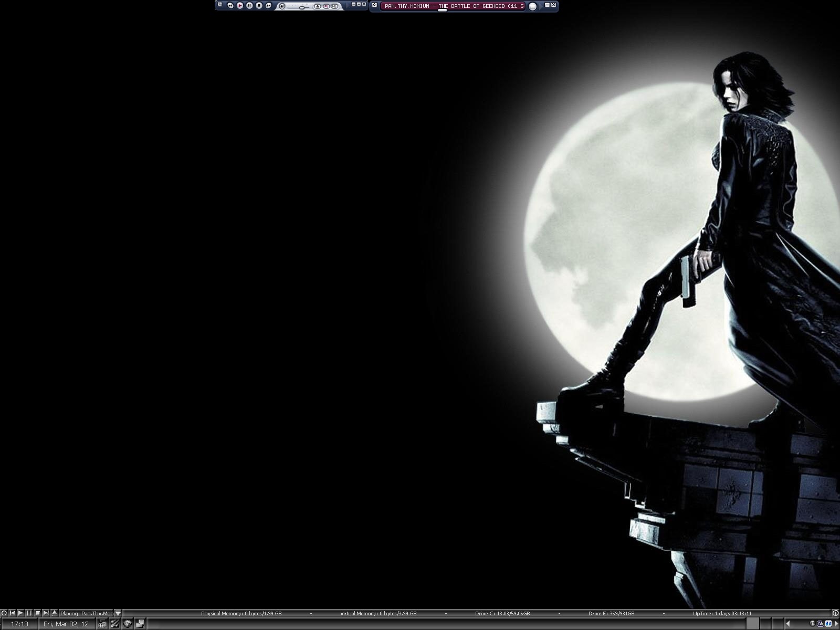Mute Winamp using speaker icon

point(282,6)
